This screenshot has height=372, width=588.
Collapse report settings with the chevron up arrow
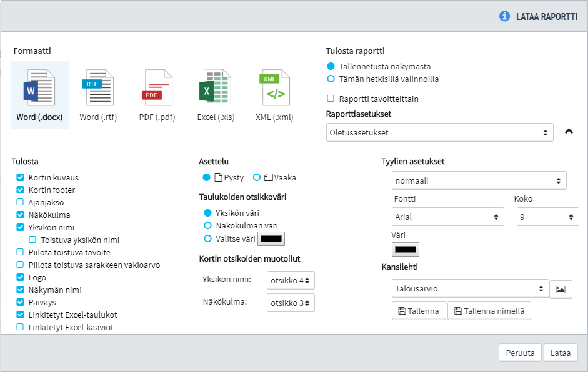coord(569,132)
